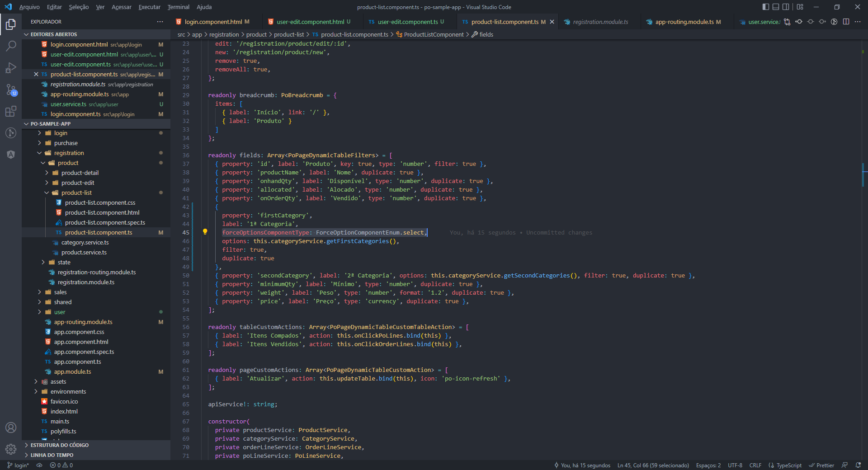
Task: Open the Angular extension icon in the activity bar
Action: click(x=11, y=154)
